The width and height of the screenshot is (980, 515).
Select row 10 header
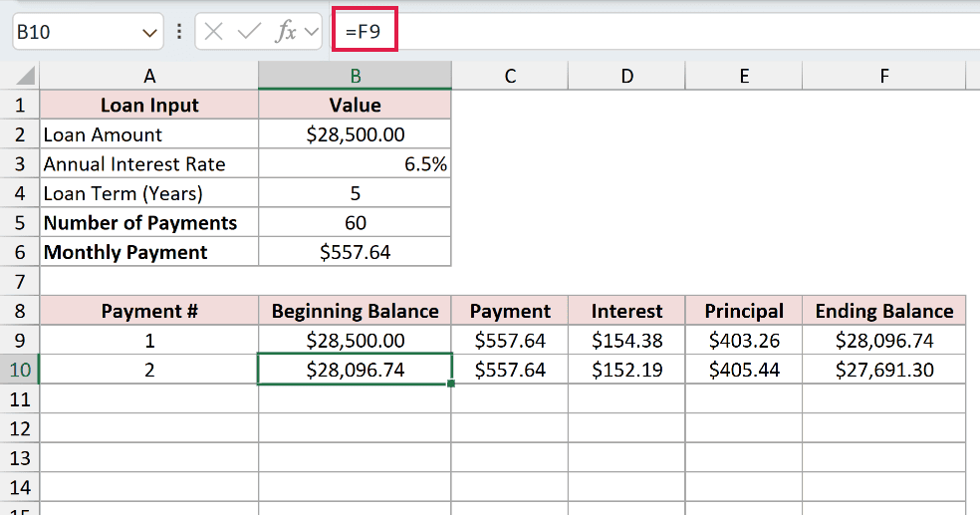[20, 370]
